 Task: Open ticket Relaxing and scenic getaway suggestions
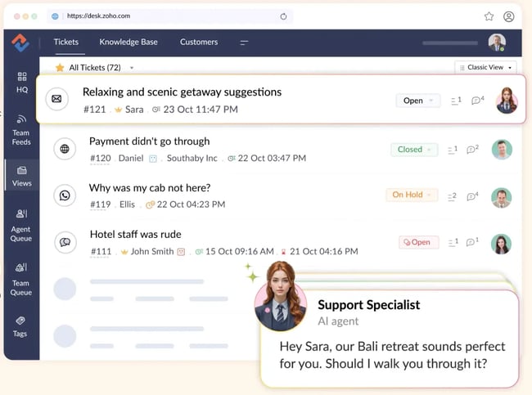183,92
